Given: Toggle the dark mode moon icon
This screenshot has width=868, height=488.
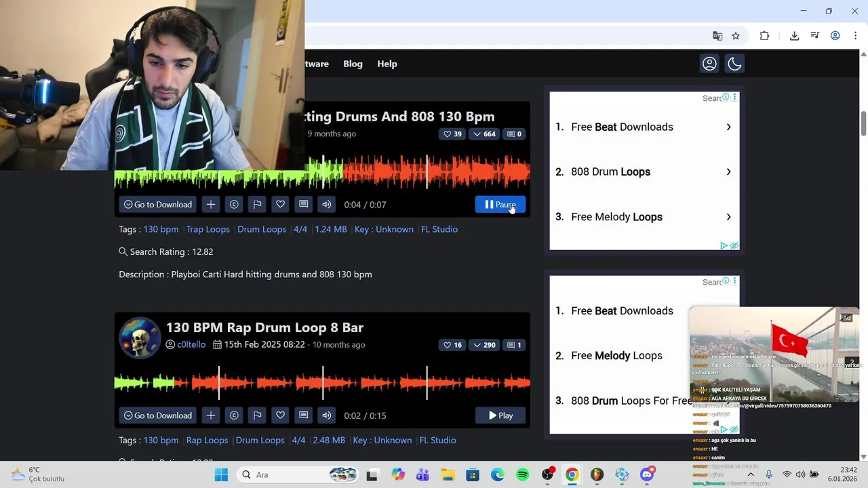Looking at the screenshot, I should point(734,64).
